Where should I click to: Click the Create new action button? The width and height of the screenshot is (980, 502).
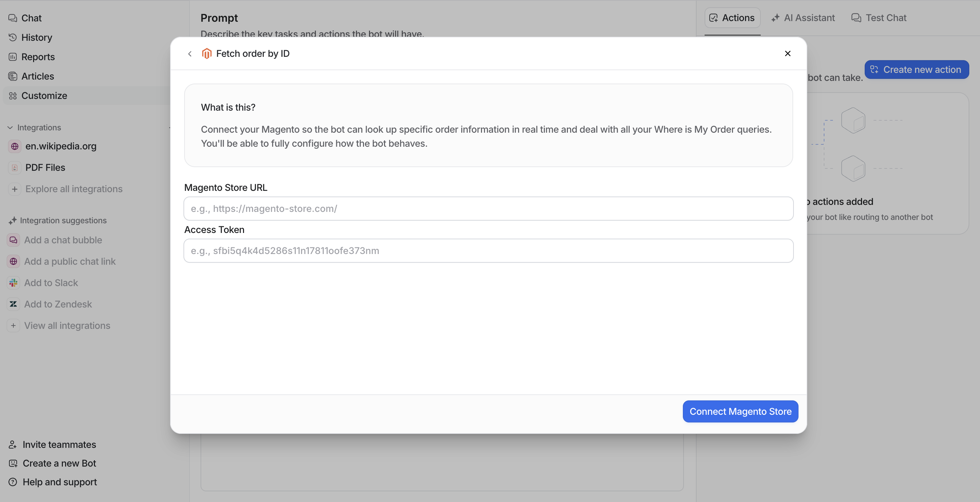(x=916, y=70)
